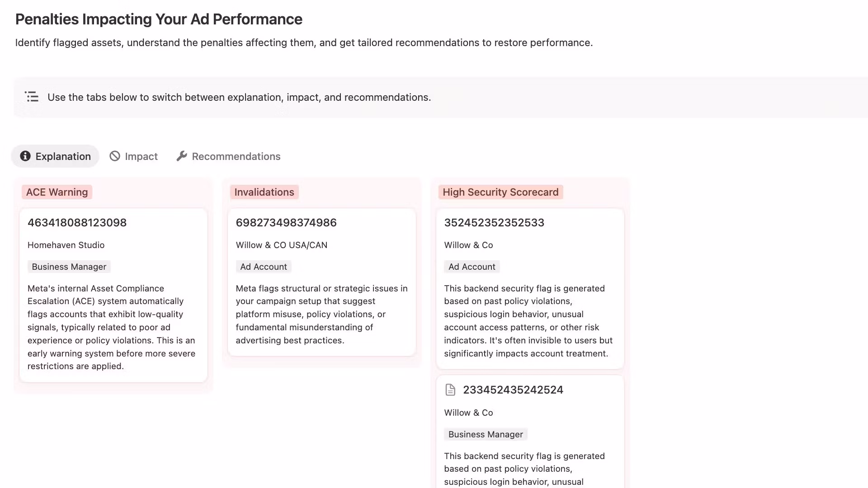This screenshot has height=488, width=868.
Task: Click the Homehaven Studio name
Action: [66, 245]
